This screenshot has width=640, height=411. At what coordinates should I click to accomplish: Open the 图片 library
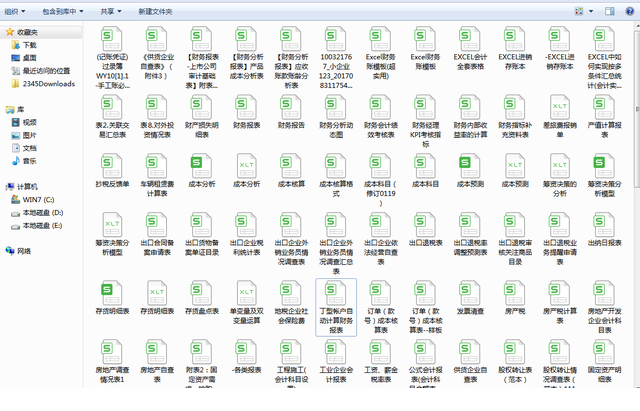(24, 136)
